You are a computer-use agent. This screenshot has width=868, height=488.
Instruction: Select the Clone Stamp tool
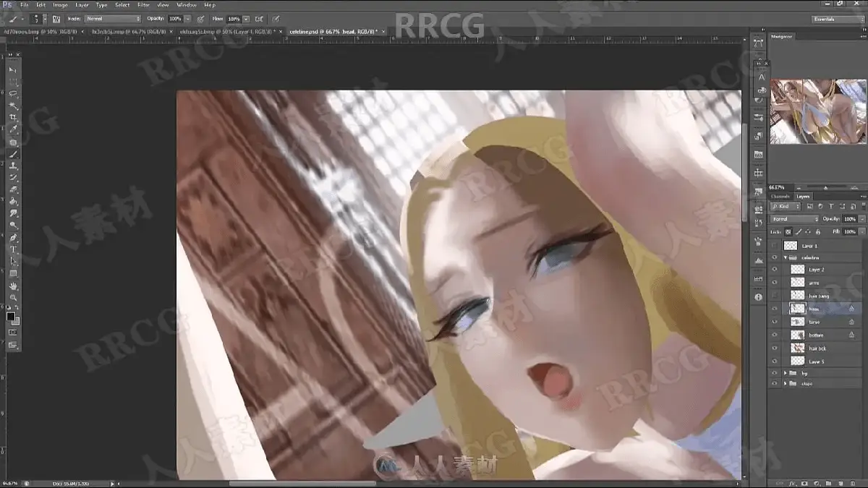click(x=13, y=166)
